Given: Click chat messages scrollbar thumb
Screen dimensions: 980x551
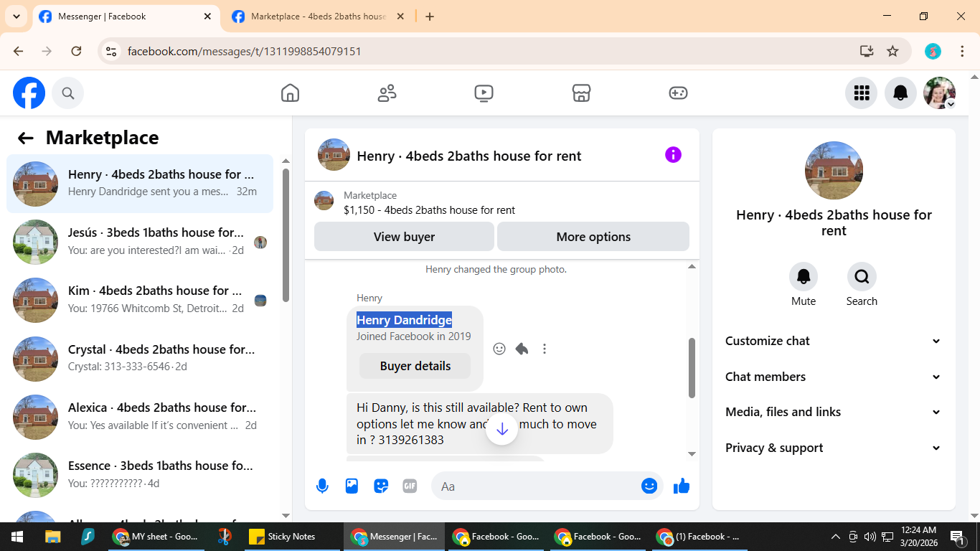Looking at the screenshot, I should 692,367.
